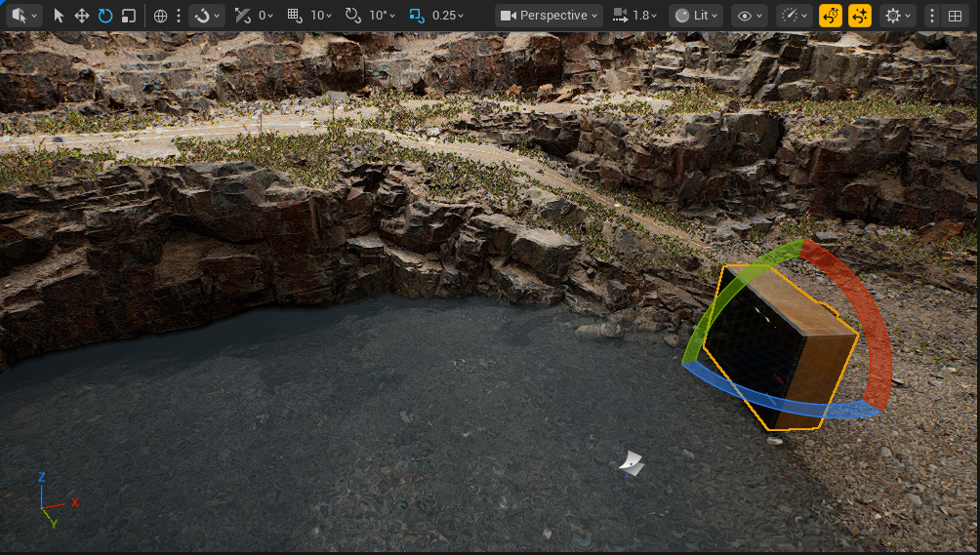Select the small white actor icon on water
The height and width of the screenshot is (555, 980).
point(632,464)
